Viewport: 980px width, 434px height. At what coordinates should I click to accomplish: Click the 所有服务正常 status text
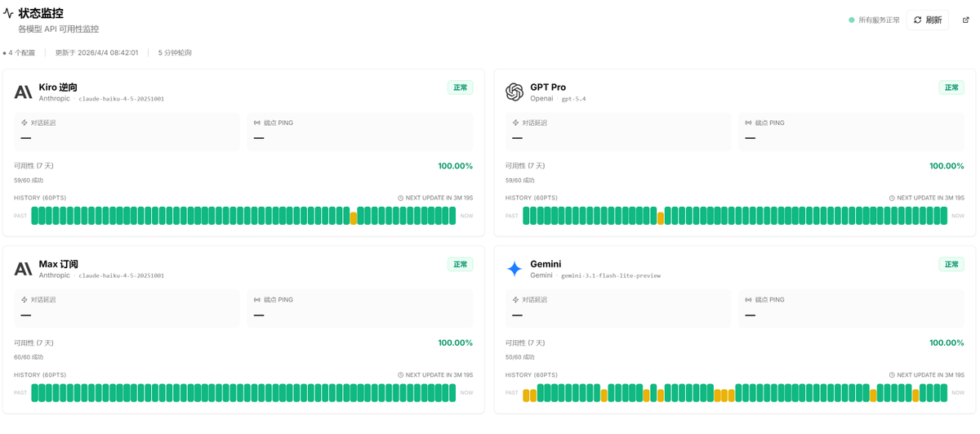(x=879, y=20)
